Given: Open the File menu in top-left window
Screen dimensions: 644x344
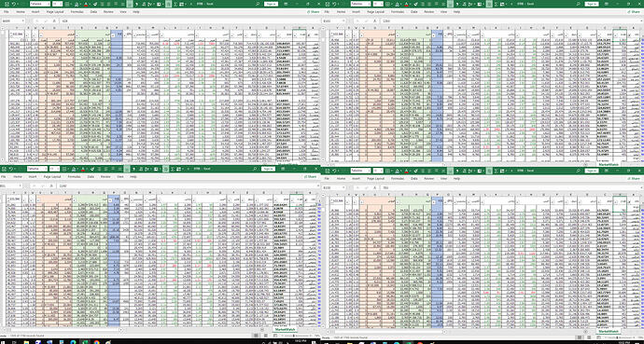Looking at the screenshot, I should [x=6, y=12].
